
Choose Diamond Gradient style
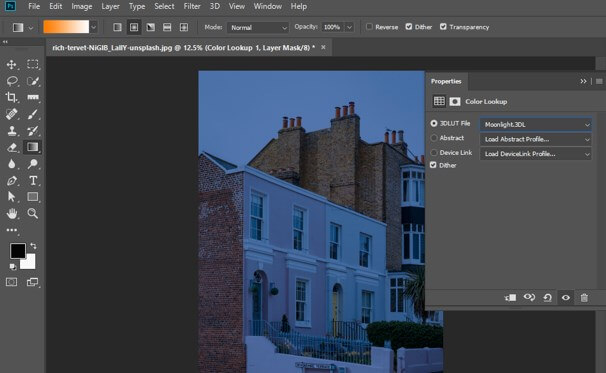184,27
